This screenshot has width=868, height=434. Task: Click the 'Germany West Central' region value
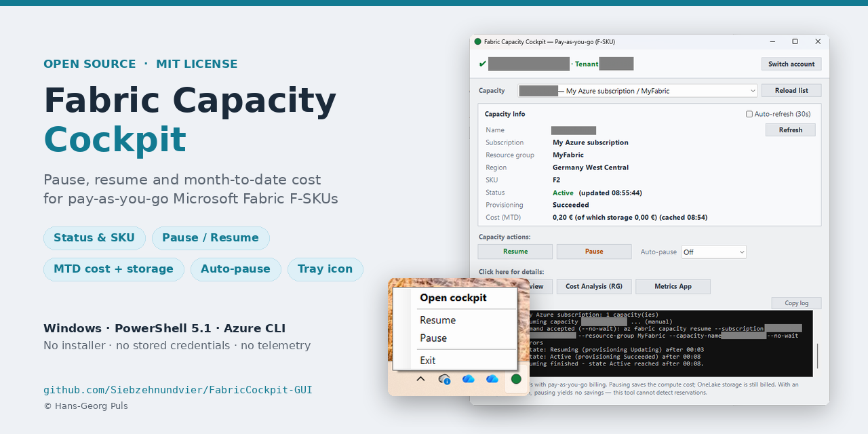[591, 167]
